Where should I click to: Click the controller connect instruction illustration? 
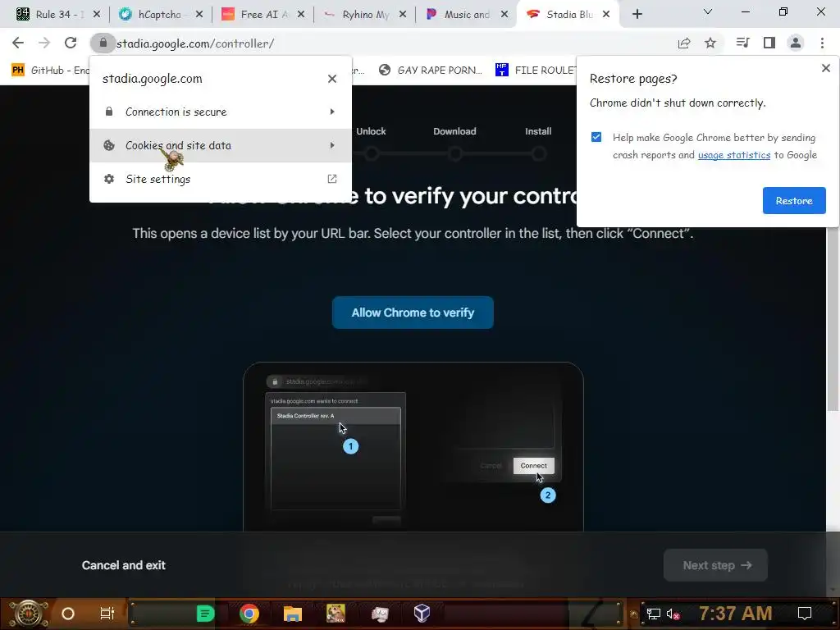click(413, 446)
